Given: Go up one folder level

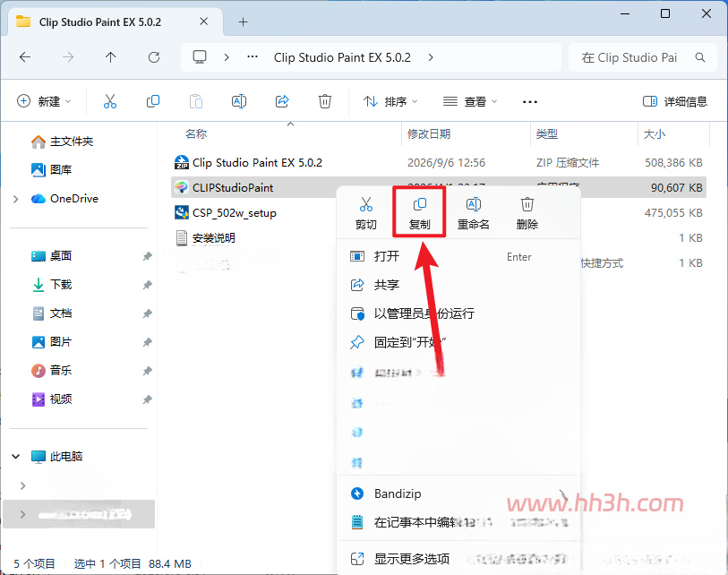Looking at the screenshot, I should (110, 57).
